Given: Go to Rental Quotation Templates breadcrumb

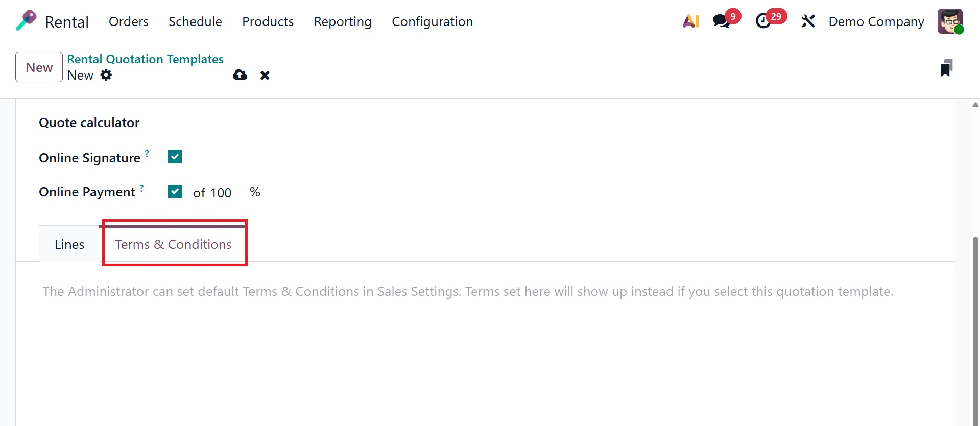Looking at the screenshot, I should (145, 59).
